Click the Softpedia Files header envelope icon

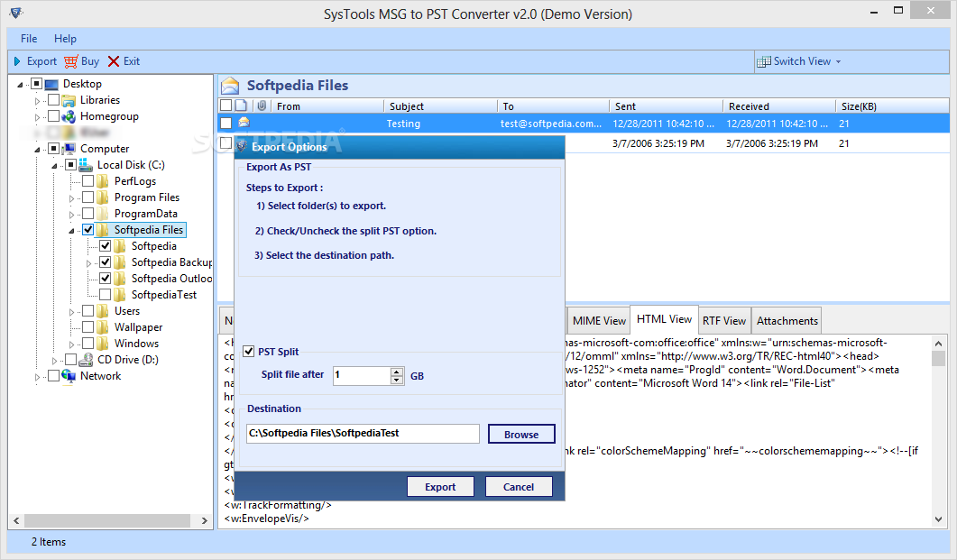coord(230,86)
